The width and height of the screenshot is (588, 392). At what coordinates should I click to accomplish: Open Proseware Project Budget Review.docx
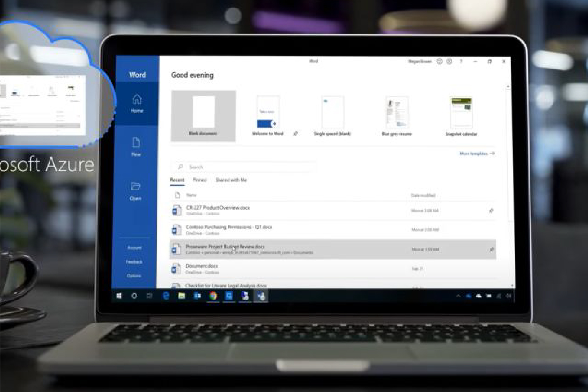pyautogui.click(x=333, y=249)
